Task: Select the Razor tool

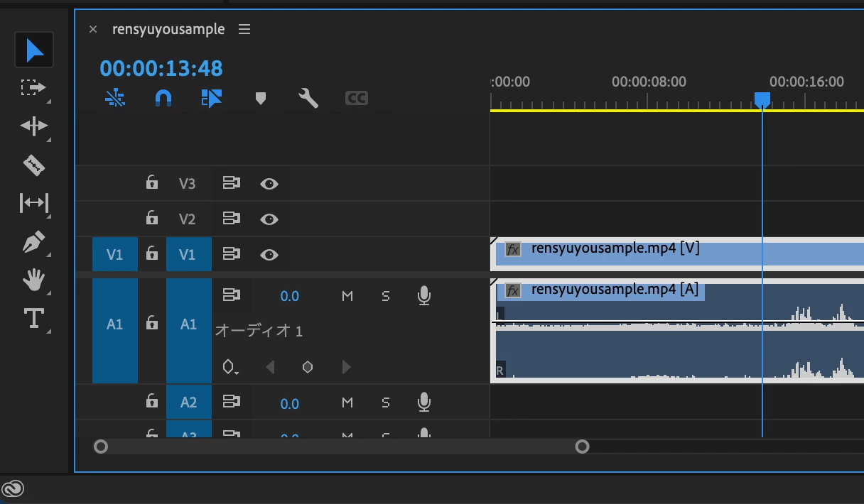Action: 33,165
